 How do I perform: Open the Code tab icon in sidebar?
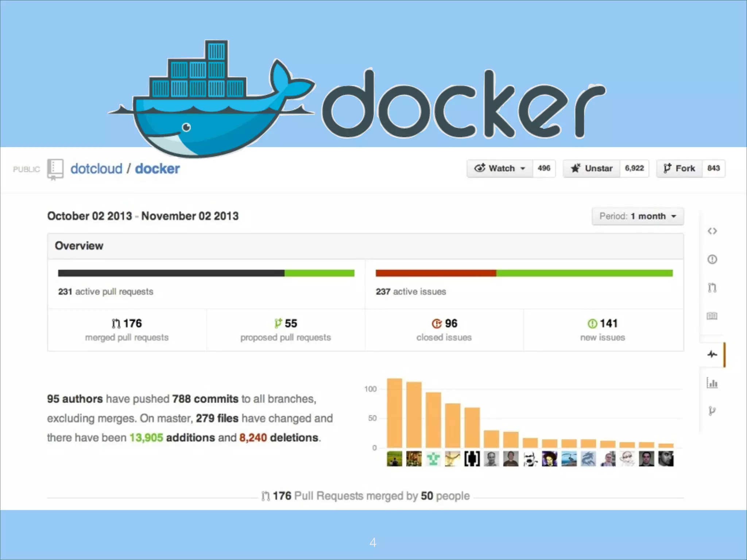pos(712,231)
